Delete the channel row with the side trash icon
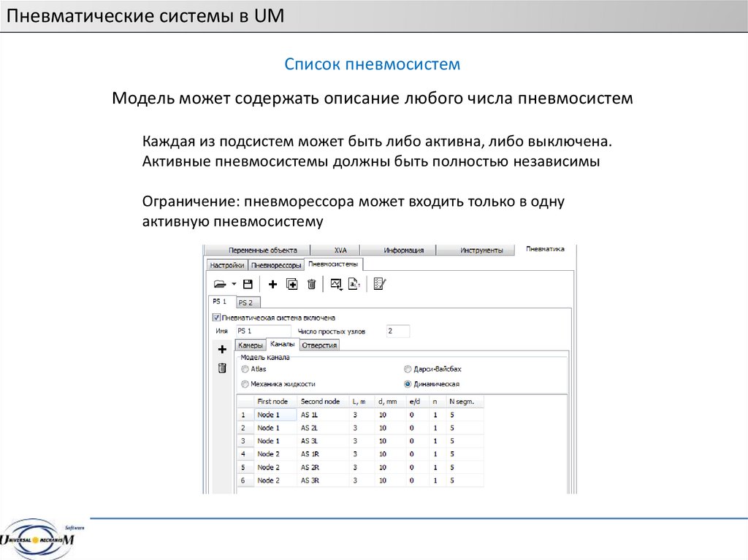The image size is (748, 560). [x=222, y=368]
